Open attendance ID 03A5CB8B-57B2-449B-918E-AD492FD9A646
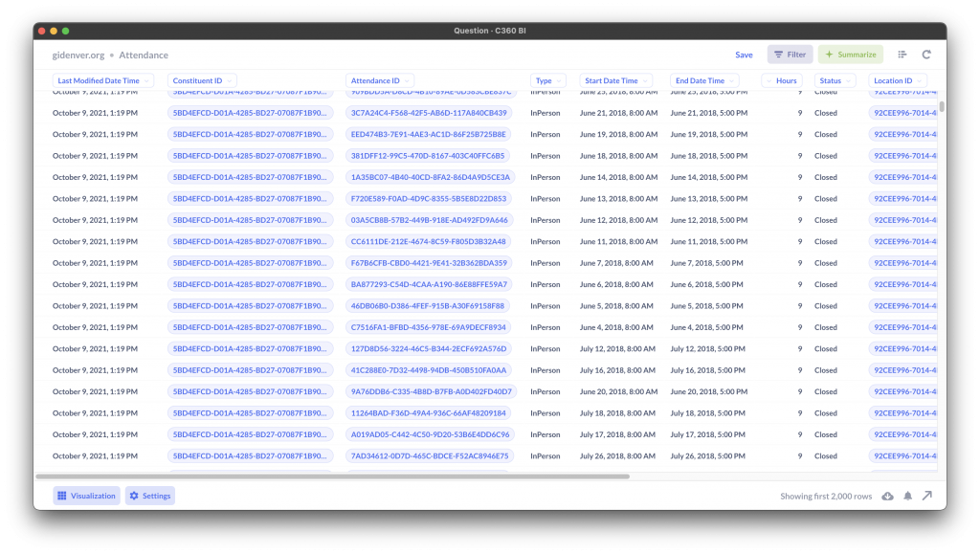980x554 pixels. coord(430,220)
